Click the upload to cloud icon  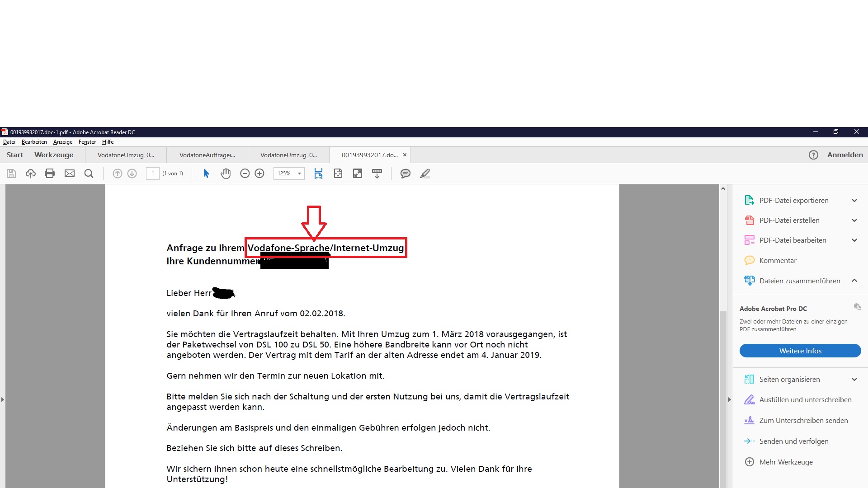point(31,174)
